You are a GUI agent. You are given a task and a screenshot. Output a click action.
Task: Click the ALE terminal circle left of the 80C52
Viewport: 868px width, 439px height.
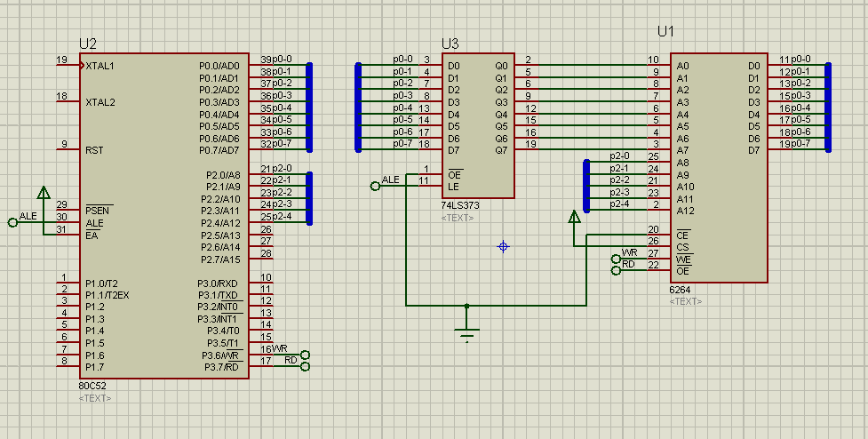(12, 222)
